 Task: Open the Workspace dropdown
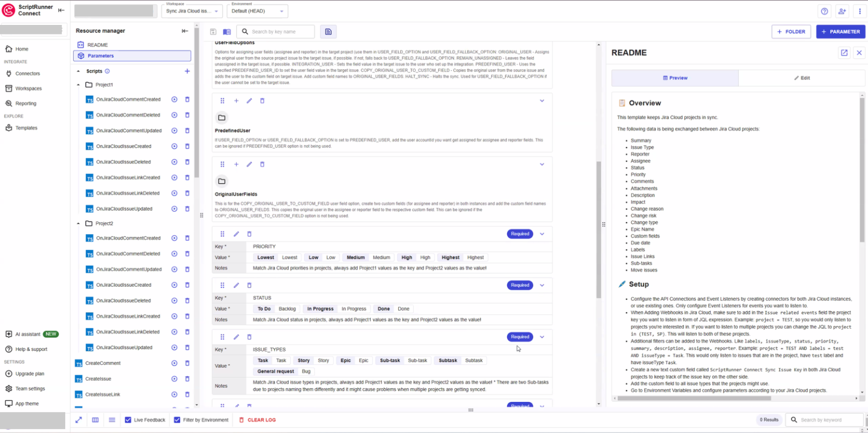(x=193, y=11)
